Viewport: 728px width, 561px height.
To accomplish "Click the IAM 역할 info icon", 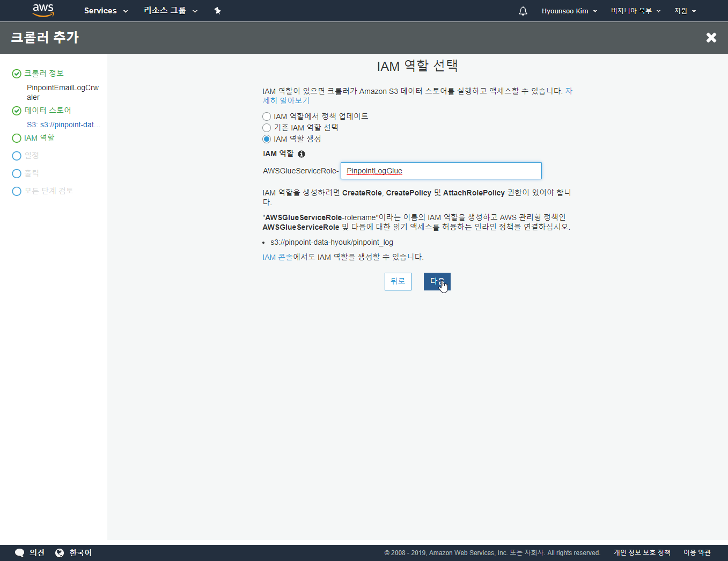I will [302, 154].
